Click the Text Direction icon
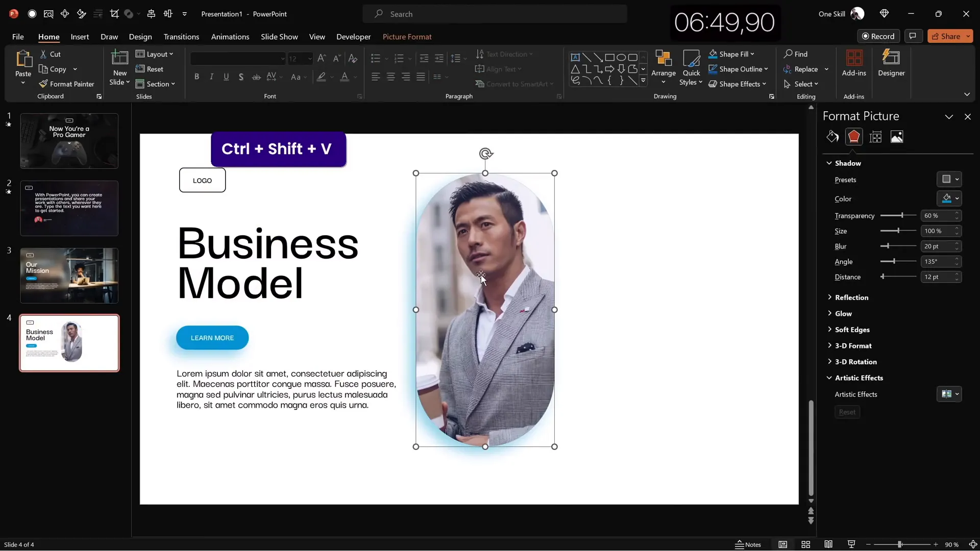The width and height of the screenshot is (980, 551). [480, 54]
